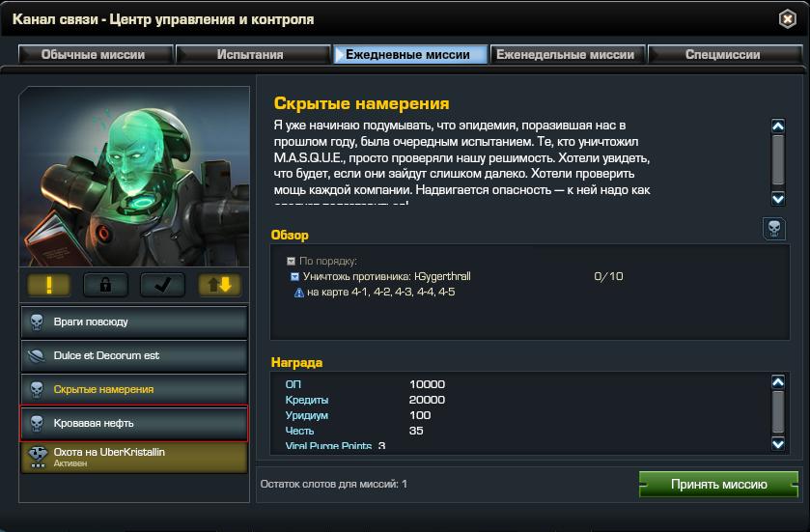This screenshot has width=810, height=532.
Task: Select the Скрытые намерения mission entry
Action: click(134, 389)
